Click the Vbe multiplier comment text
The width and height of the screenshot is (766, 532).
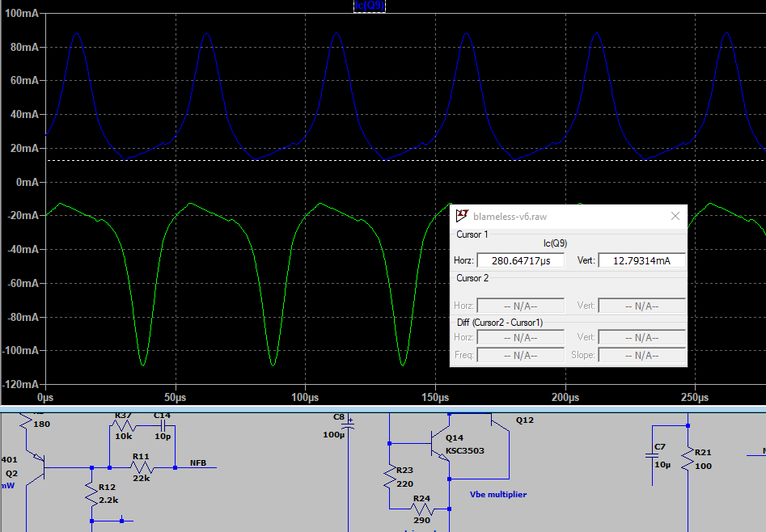(x=498, y=494)
